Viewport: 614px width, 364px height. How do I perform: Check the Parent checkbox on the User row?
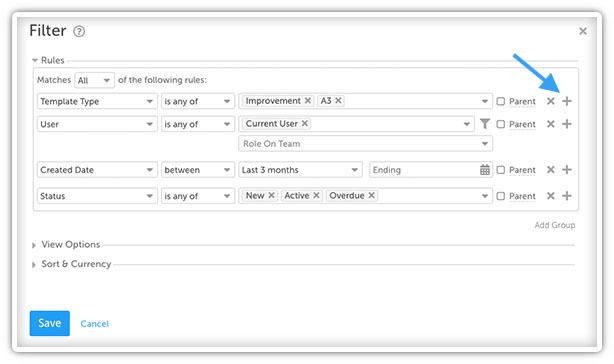click(500, 124)
